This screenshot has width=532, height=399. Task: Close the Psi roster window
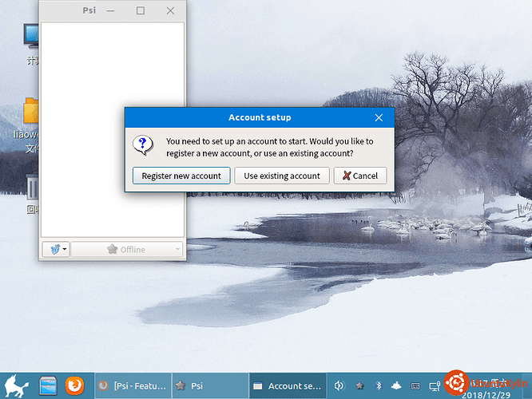pyautogui.click(x=170, y=11)
